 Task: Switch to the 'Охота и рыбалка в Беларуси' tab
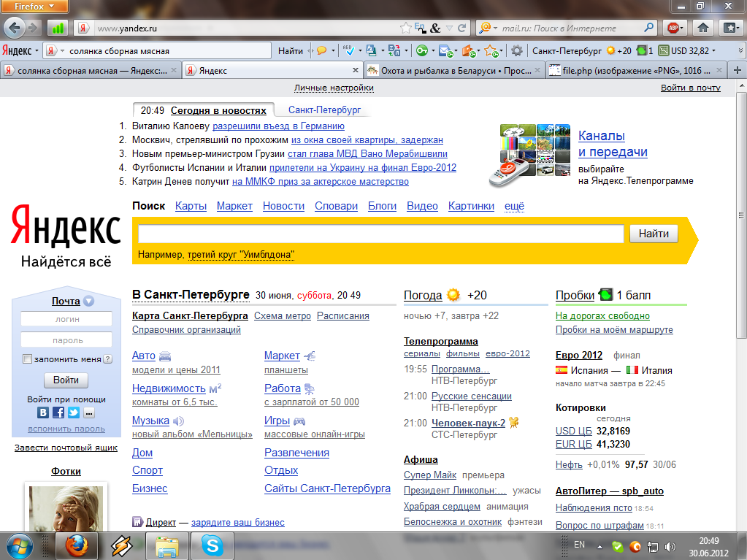tap(453, 71)
